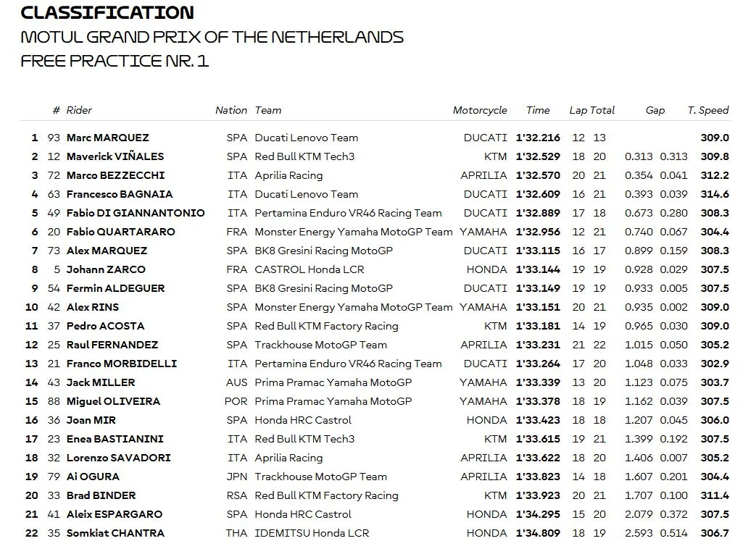Select Fabio QUARTARARO's row name

pyautogui.click(x=120, y=232)
